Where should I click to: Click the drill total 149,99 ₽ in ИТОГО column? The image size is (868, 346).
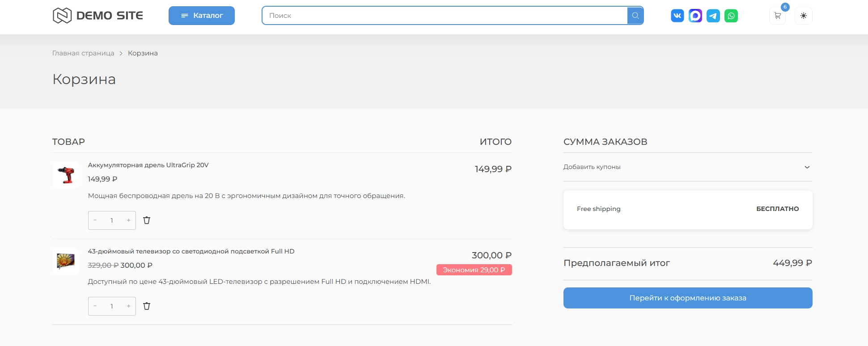coord(493,169)
